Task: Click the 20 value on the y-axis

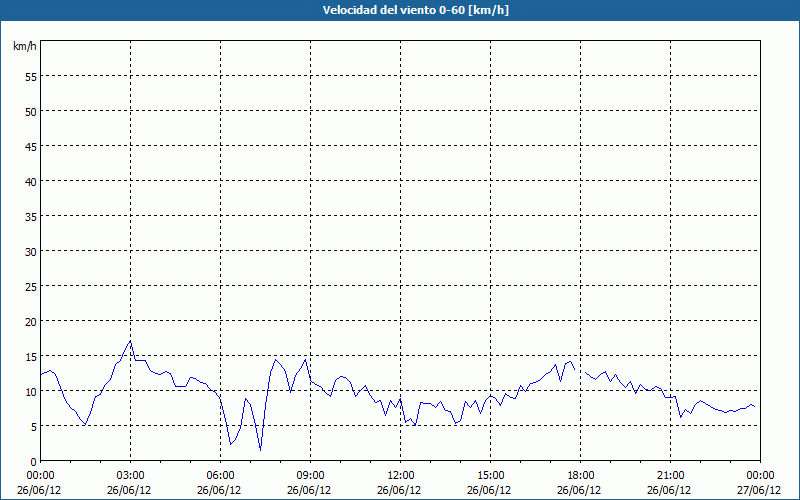Action: pyautogui.click(x=30, y=321)
